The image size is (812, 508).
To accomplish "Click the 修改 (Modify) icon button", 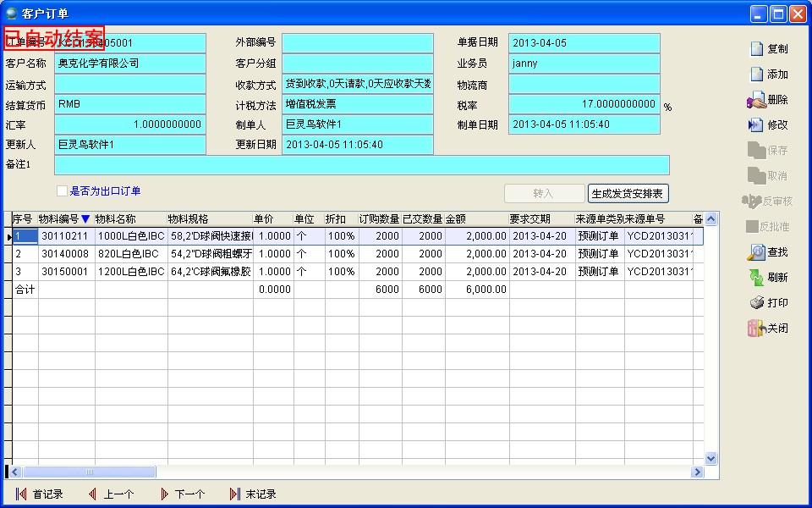I will click(768, 125).
